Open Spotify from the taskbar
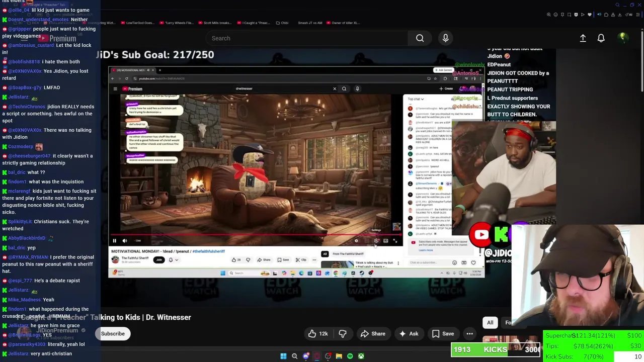 coord(350,356)
